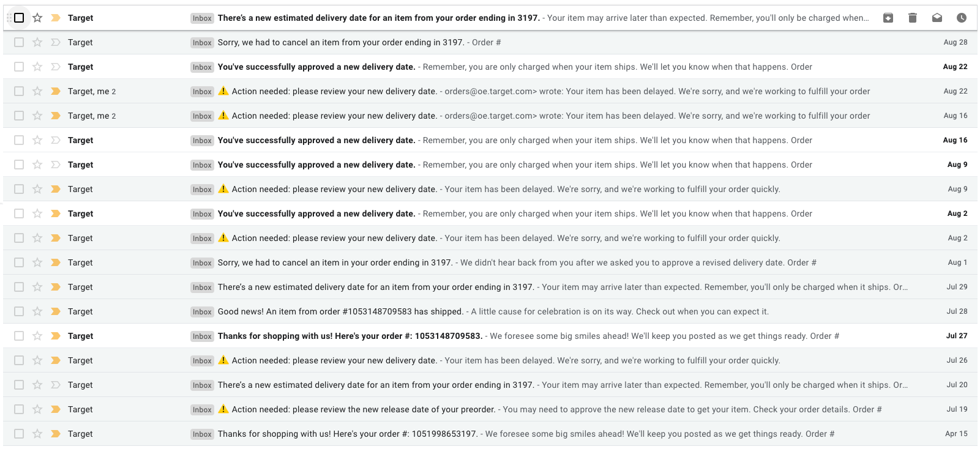Screen dimensions: 980x449
Task: Click the warning icon on the Jul 19 preorder email
Action: coord(223,409)
